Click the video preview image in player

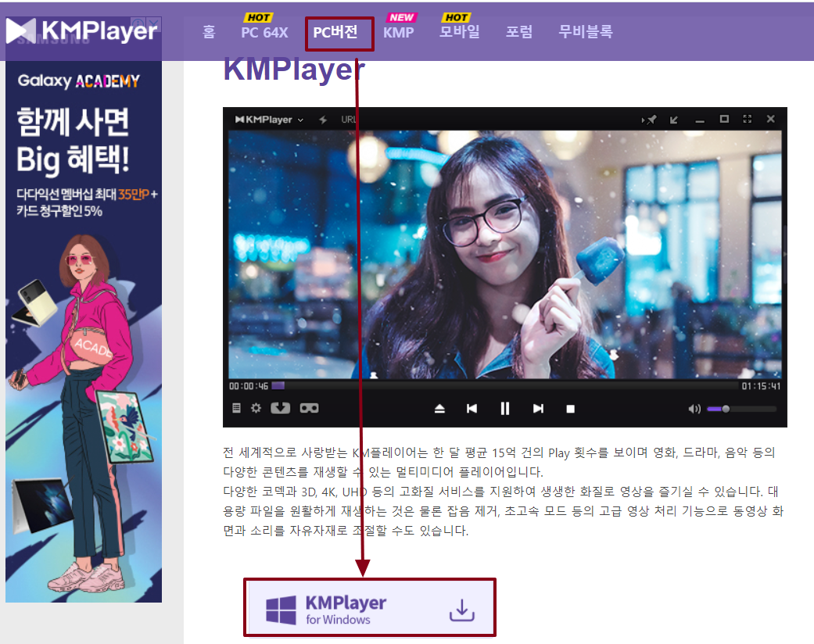(504, 254)
